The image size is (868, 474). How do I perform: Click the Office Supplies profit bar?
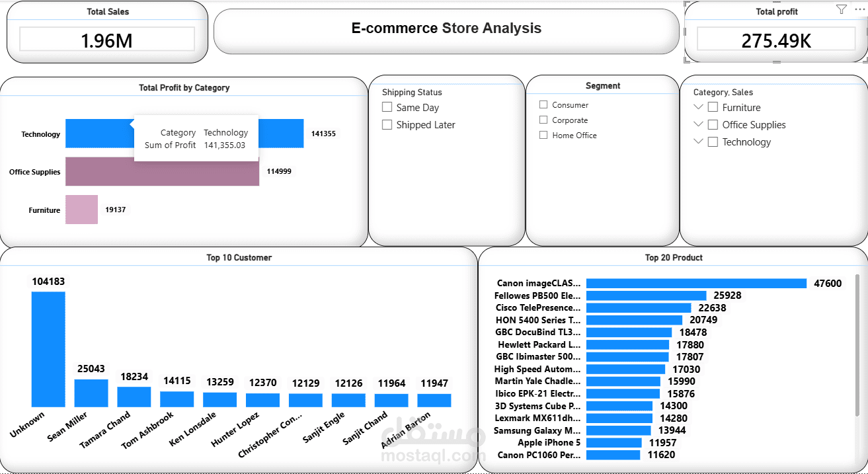click(x=162, y=171)
